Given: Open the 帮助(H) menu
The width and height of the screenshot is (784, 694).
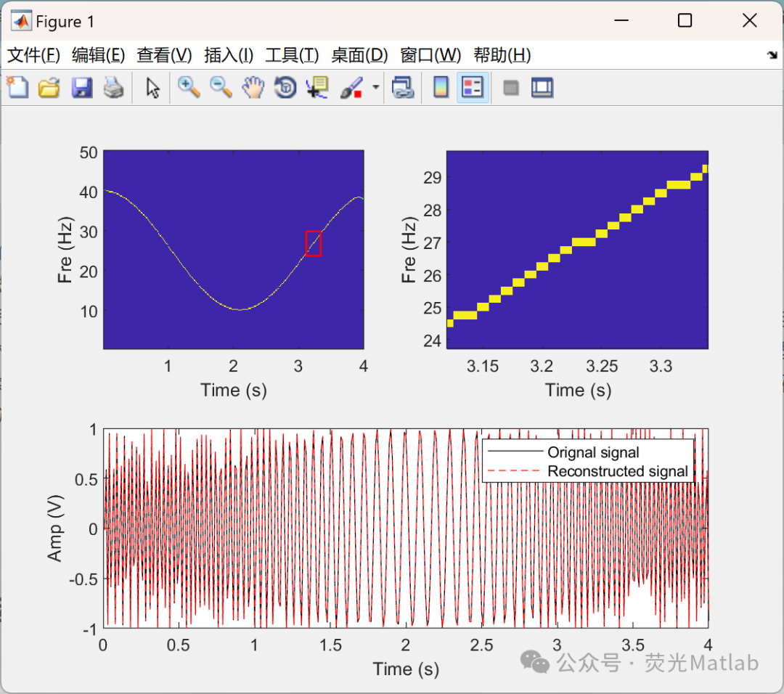Looking at the screenshot, I should 502,55.
